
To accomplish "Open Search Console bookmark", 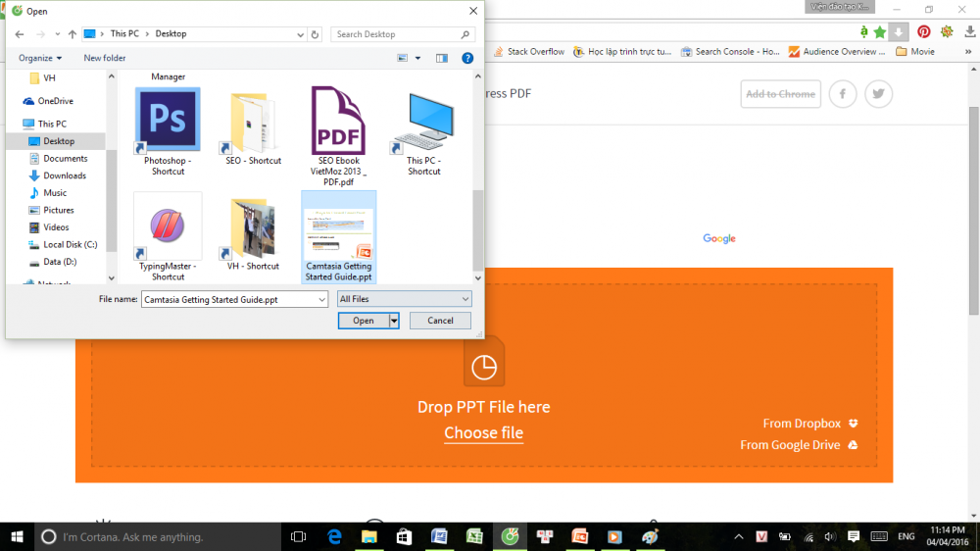I will (x=731, y=52).
